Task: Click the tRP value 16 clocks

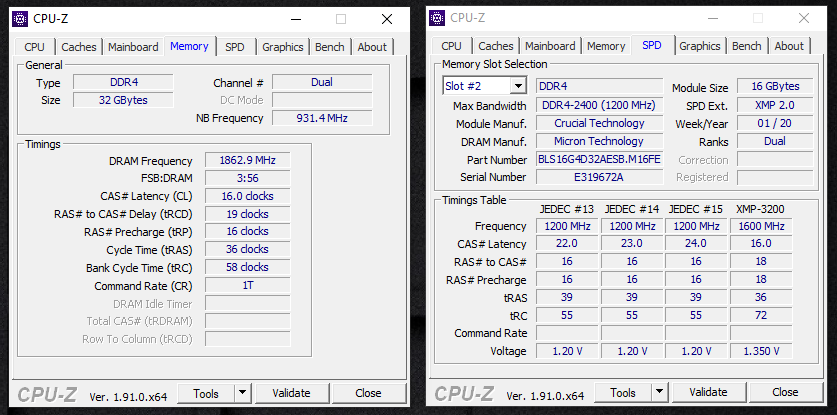Action: click(248, 231)
